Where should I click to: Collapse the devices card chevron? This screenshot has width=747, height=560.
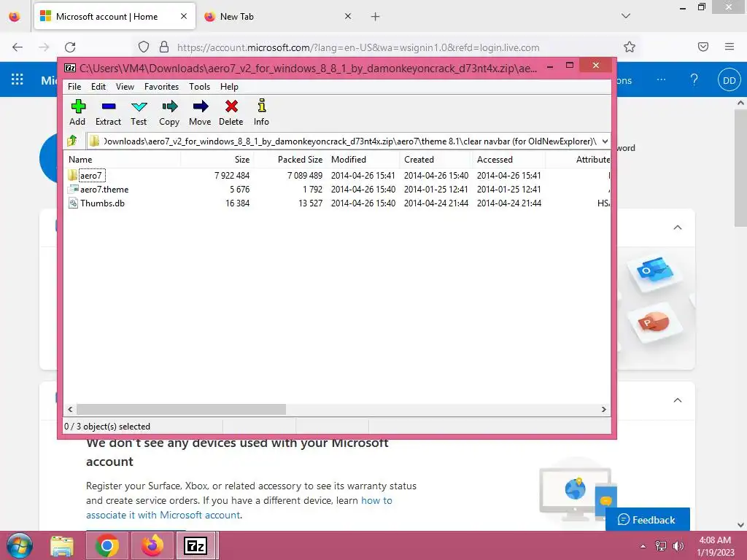678,400
